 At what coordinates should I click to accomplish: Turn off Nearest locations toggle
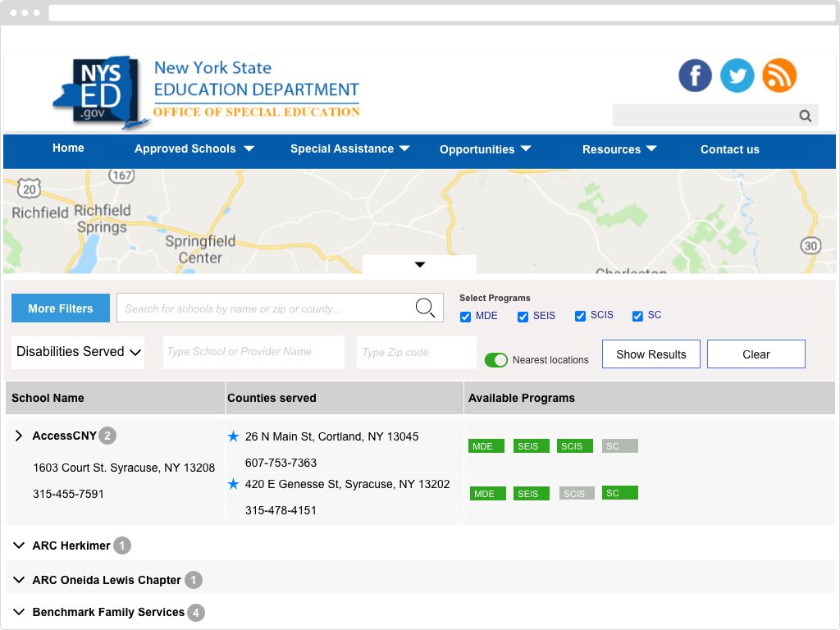pos(496,360)
